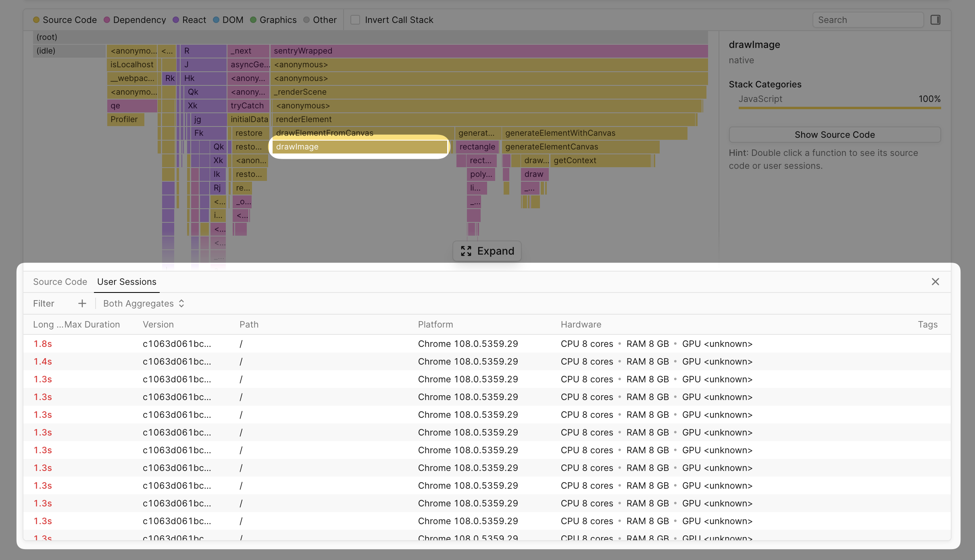Switch to the Source Code tab

click(60, 282)
